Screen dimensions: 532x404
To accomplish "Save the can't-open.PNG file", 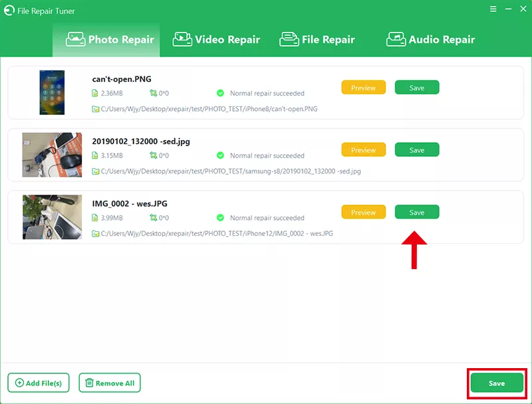I will pyautogui.click(x=417, y=88).
